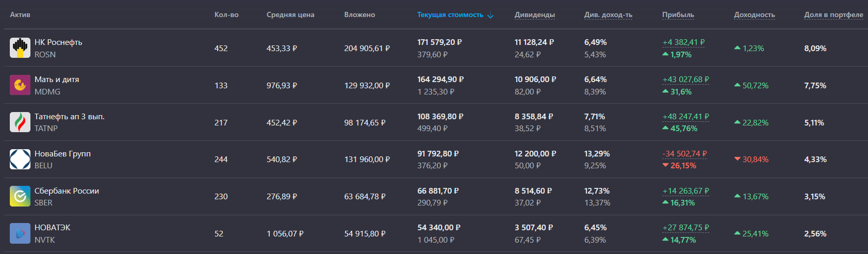The image size is (868, 254).
Task: Click the НОВАТЭК logo icon
Action: [x=20, y=233]
